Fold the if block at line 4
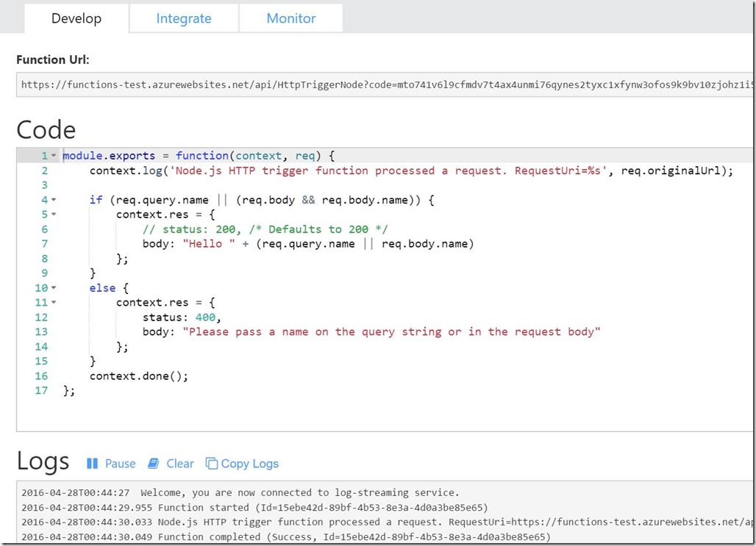 [54, 200]
